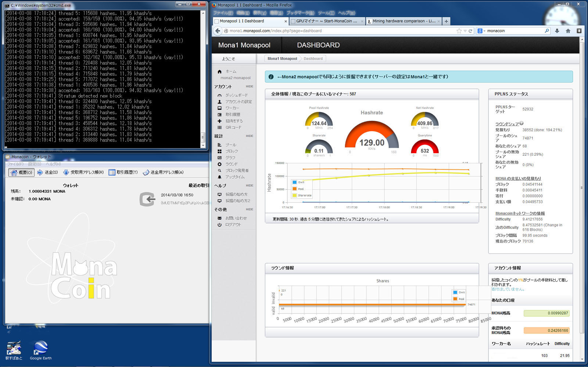Click the Mona1 Monapool breadcrumb

coord(282,59)
